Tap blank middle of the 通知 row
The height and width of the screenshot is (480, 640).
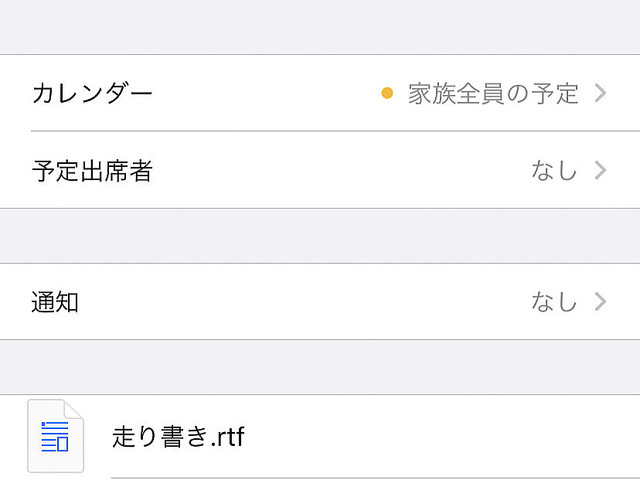pyautogui.click(x=300, y=301)
